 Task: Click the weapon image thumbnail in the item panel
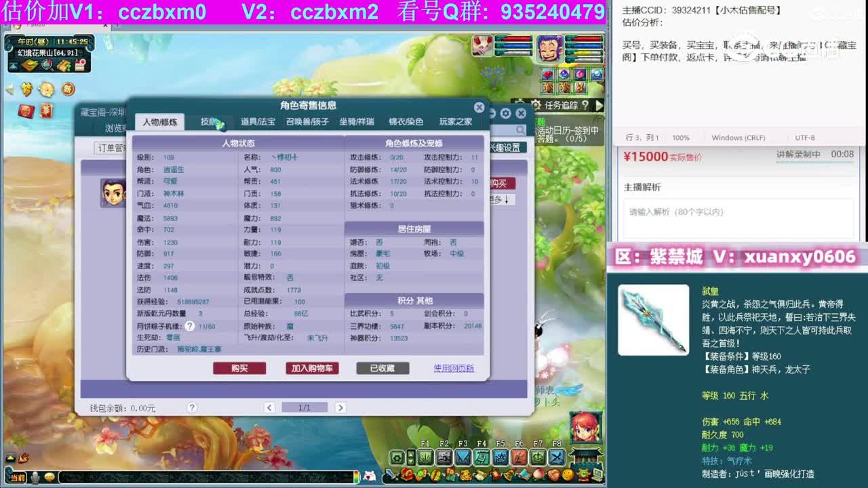click(x=653, y=320)
